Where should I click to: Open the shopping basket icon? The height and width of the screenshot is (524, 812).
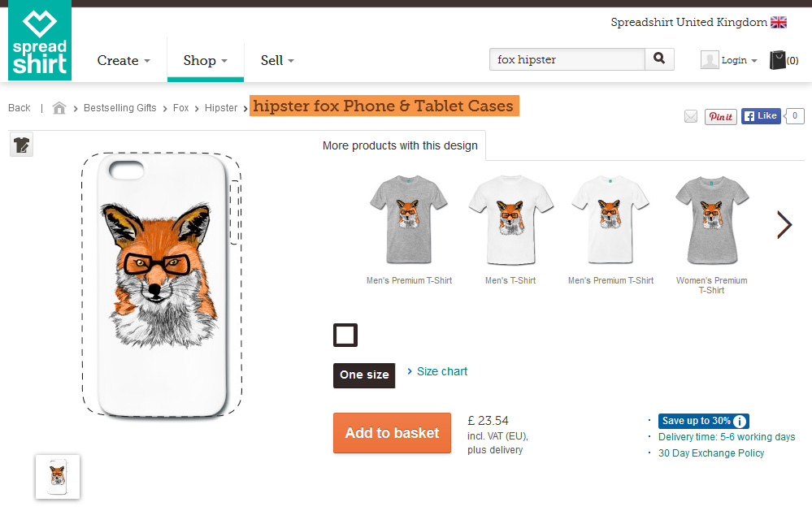tap(778, 60)
